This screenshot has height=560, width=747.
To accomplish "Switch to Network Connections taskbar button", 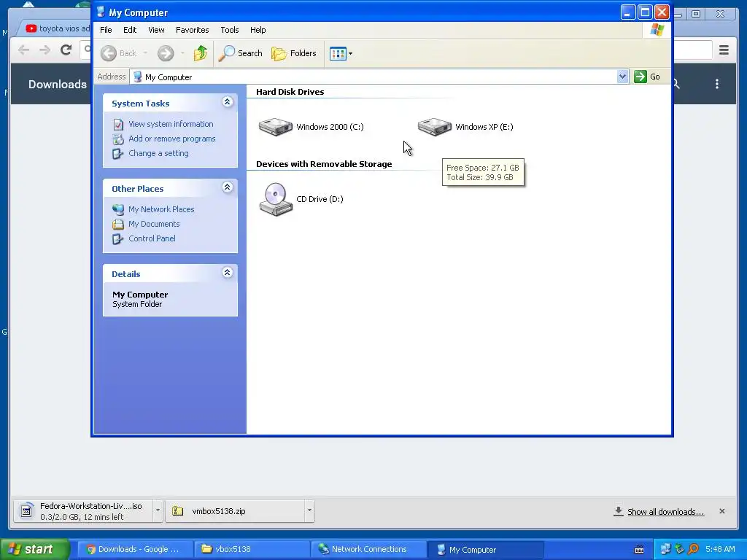I will 368,550.
